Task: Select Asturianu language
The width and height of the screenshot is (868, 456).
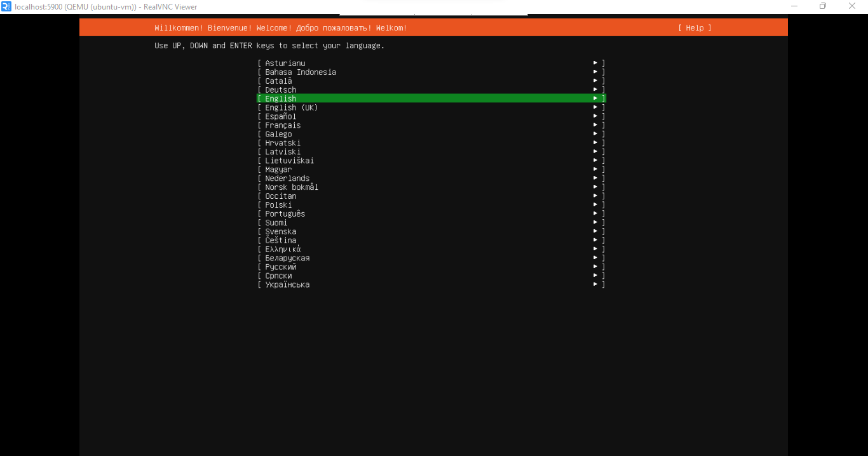Action: pyautogui.click(x=431, y=64)
